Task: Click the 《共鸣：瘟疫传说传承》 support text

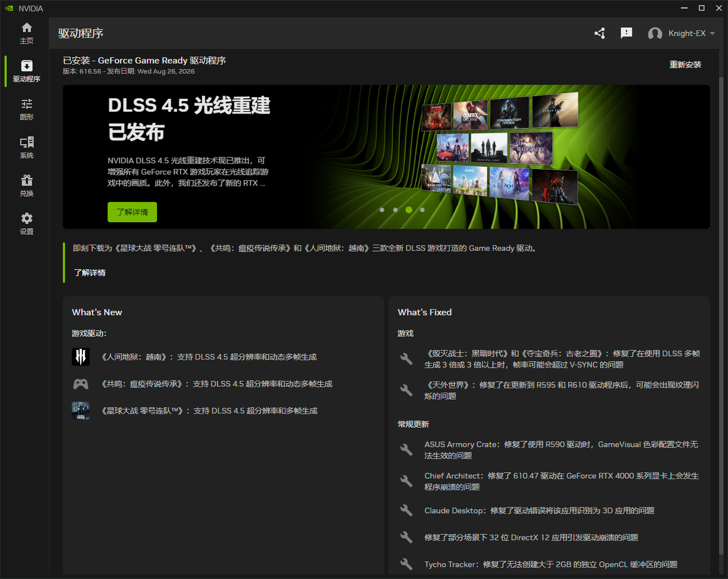Action: tap(217, 384)
